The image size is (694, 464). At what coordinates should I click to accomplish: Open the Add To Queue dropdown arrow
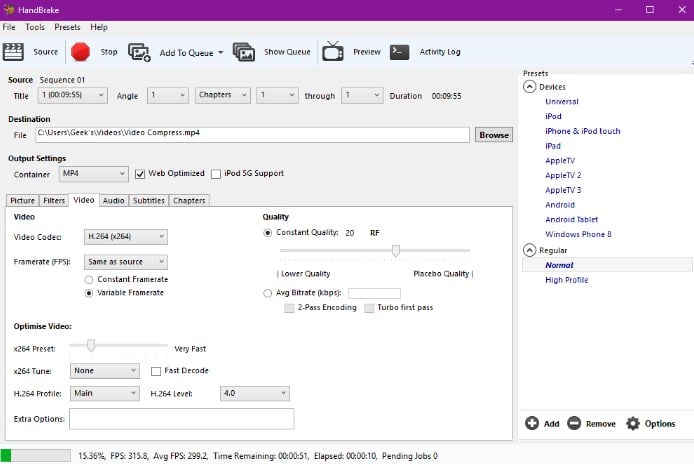(x=220, y=52)
